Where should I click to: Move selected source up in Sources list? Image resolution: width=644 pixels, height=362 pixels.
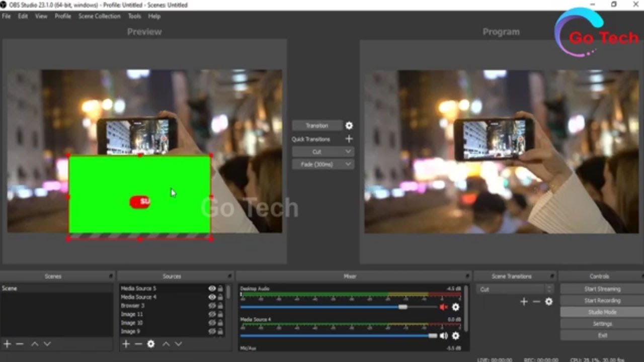166,344
